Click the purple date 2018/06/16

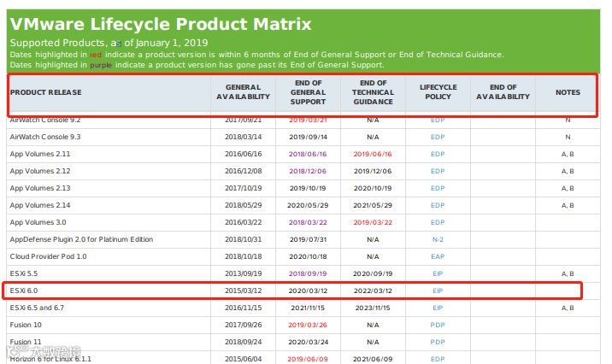(308, 154)
